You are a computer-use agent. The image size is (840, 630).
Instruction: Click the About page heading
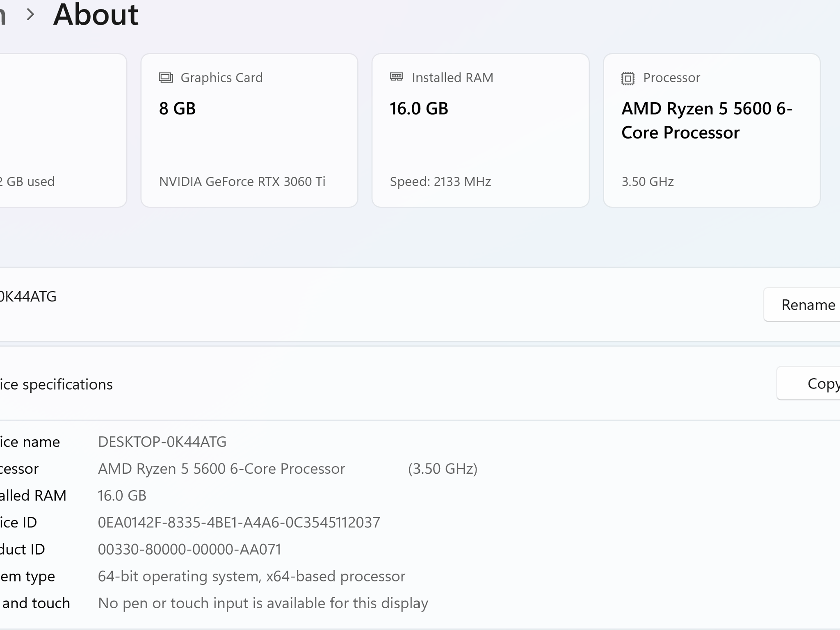click(x=96, y=15)
